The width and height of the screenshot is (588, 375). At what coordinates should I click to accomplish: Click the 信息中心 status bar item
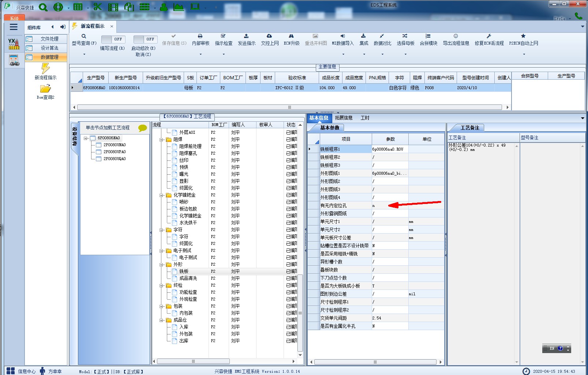point(22,371)
